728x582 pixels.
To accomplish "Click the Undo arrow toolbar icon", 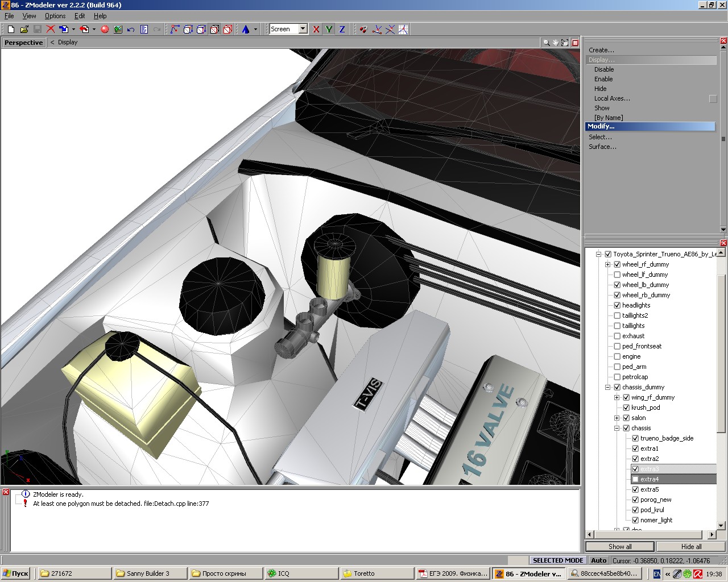I will click(131, 29).
